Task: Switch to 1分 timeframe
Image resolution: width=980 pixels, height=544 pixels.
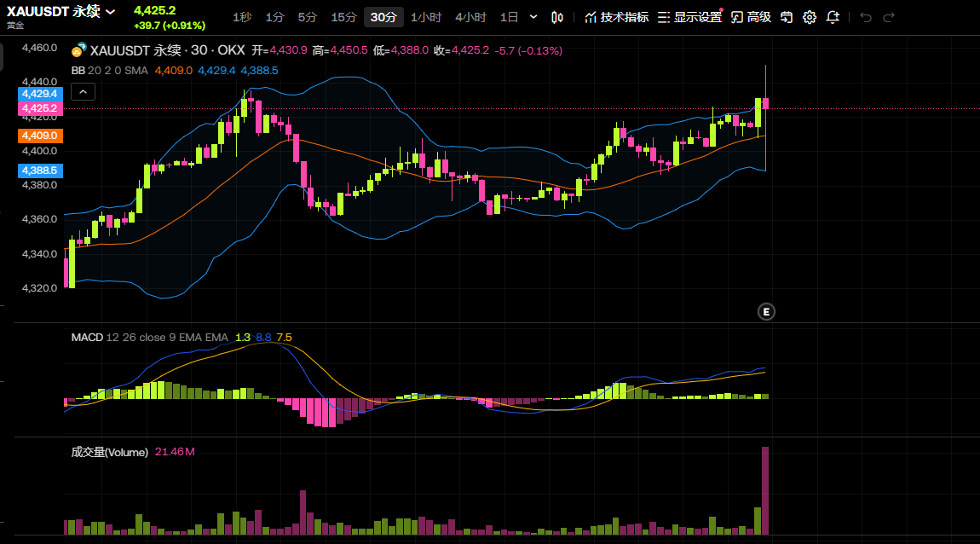Action: click(x=274, y=18)
